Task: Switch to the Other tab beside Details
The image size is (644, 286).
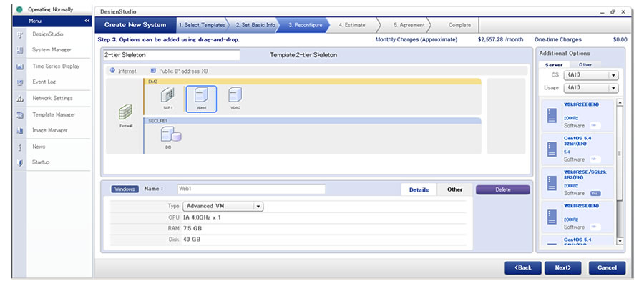Action: click(454, 189)
